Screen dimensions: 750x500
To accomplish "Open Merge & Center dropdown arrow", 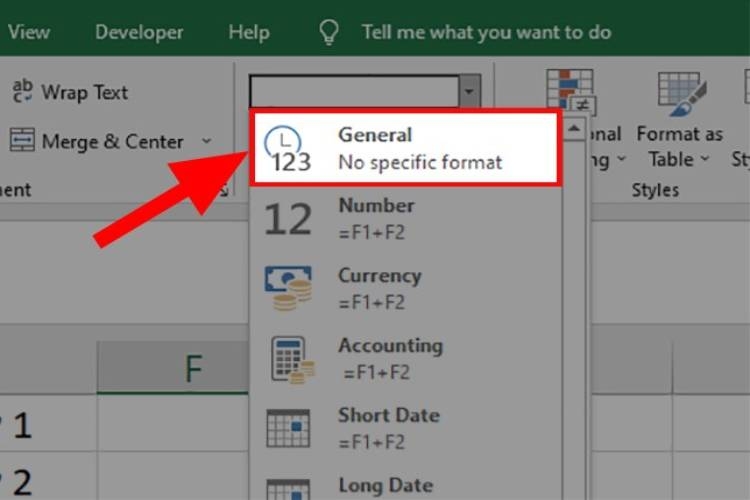I will click(x=207, y=142).
